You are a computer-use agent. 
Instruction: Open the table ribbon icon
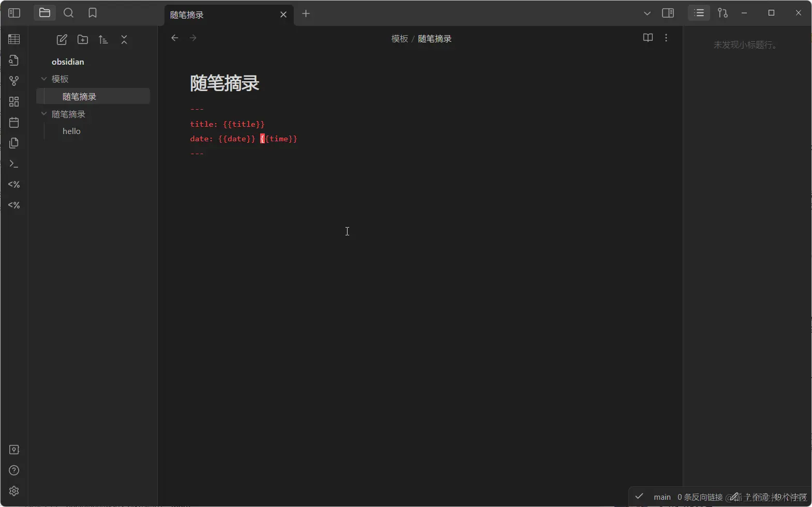point(14,39)
